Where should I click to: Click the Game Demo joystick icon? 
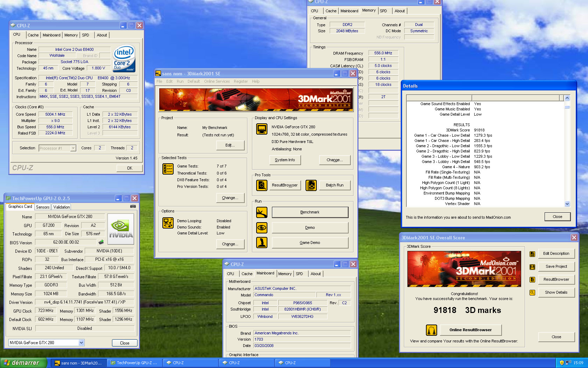click(x=262, y=243)
